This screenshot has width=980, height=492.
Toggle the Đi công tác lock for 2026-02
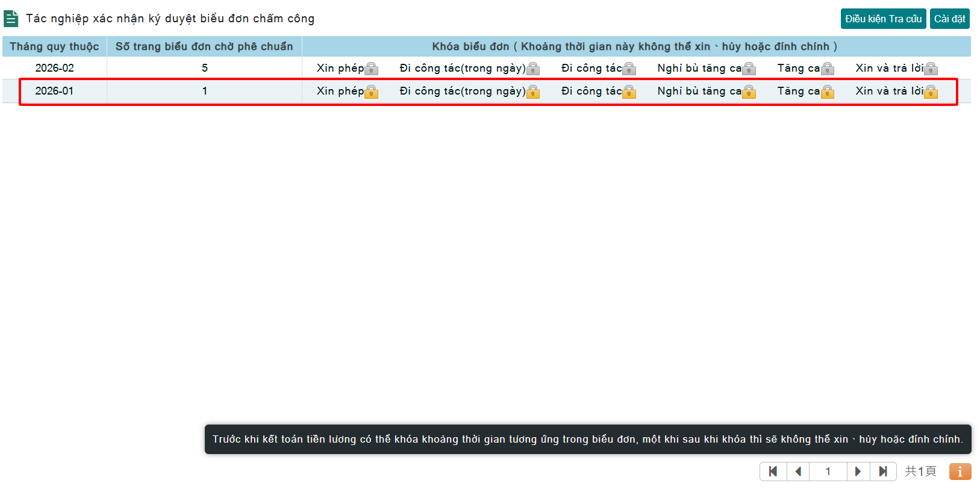(629, 69)
